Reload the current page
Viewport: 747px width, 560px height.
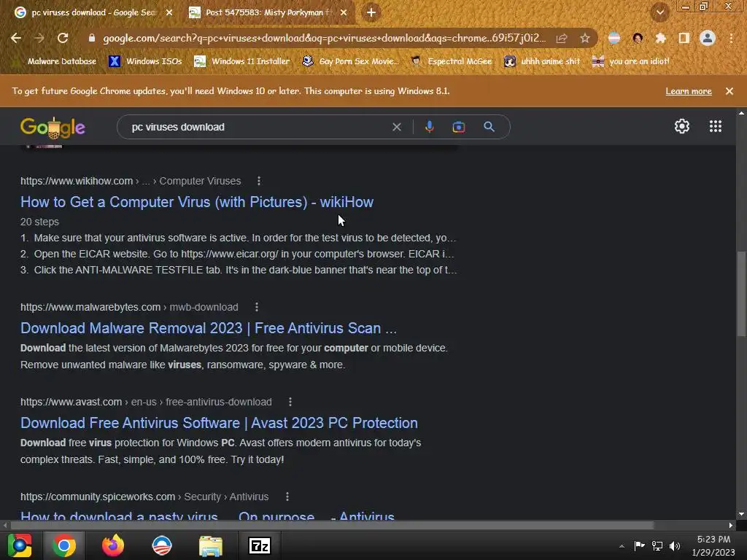[63, 38]
